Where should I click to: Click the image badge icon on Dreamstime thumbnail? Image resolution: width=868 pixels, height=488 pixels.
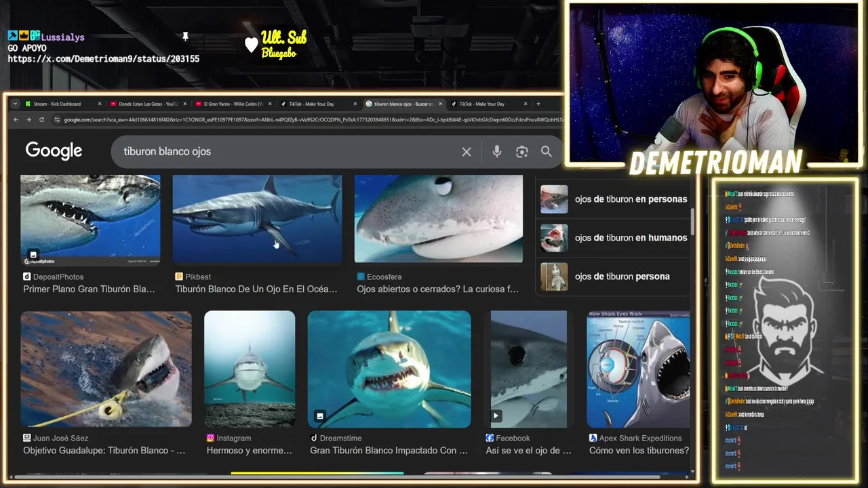pos(319,415)
